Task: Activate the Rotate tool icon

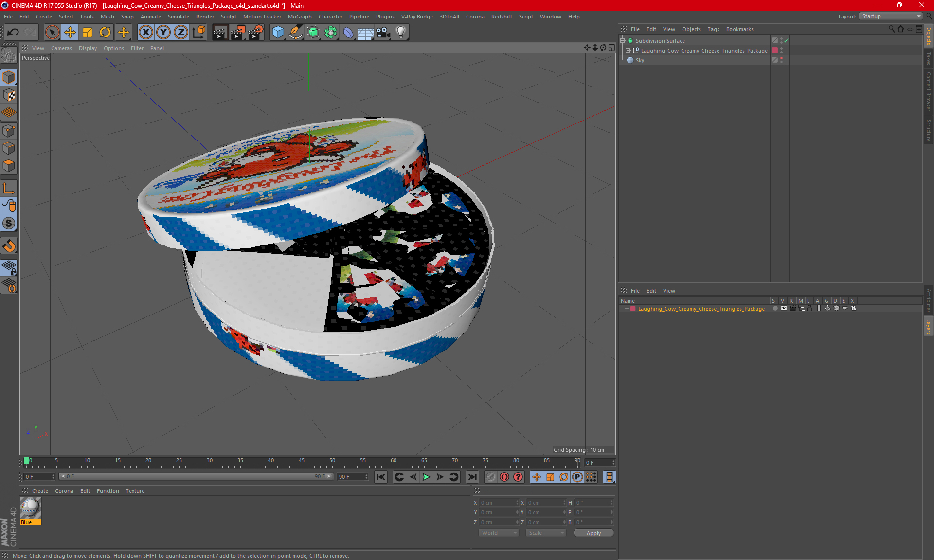Action: coord(105,33)
